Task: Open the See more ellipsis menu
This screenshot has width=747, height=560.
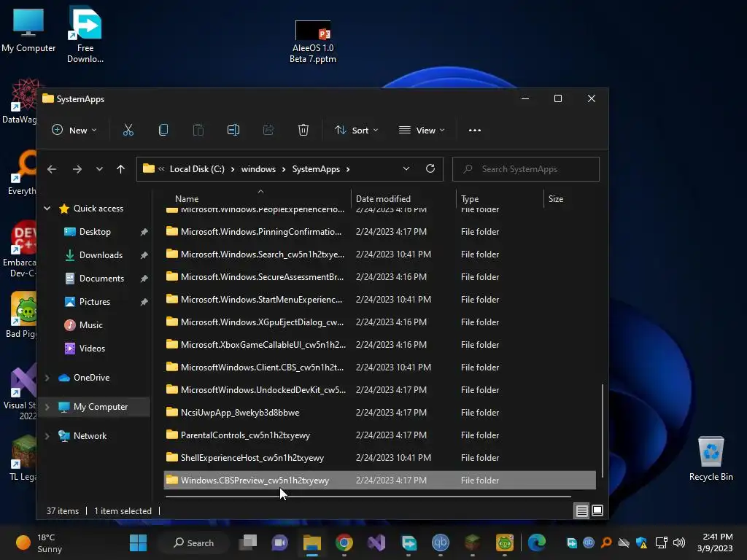Action: pos(474,130)
